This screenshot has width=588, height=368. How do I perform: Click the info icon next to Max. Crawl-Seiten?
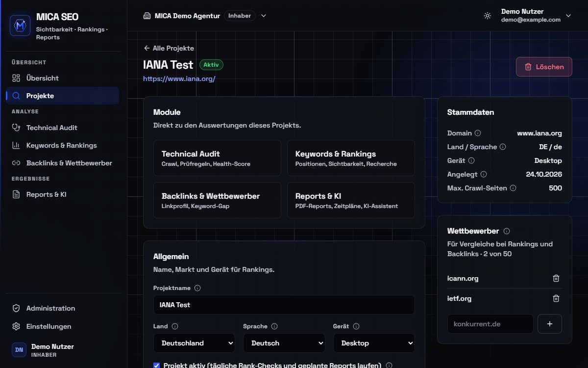(513, 188)
